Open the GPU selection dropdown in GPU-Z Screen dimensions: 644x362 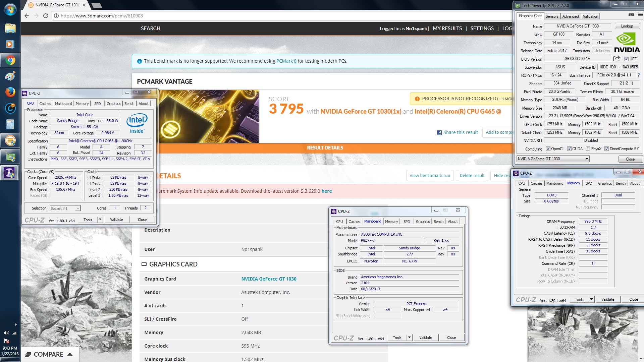553,159
